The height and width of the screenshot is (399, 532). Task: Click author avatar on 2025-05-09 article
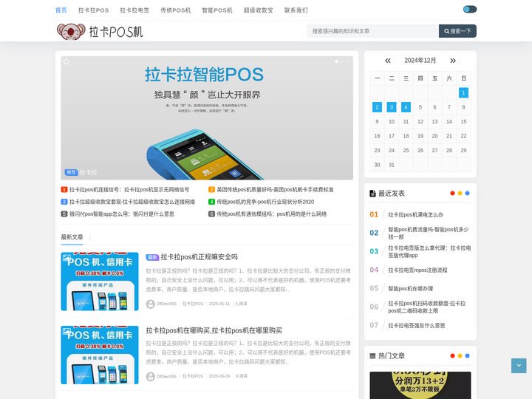(x=150, y=376)
